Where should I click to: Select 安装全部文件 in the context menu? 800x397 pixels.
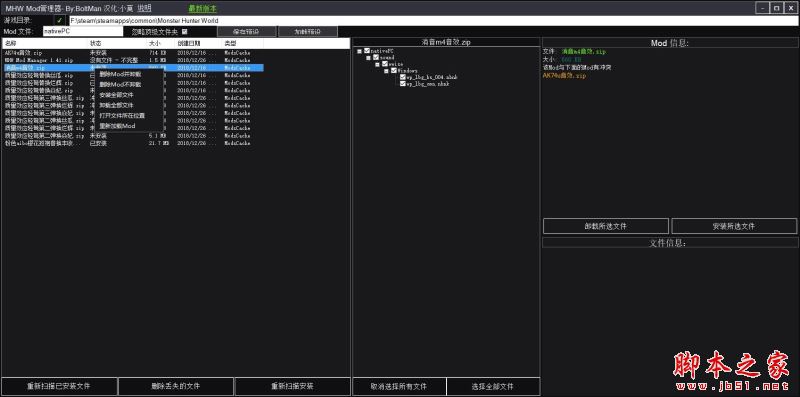point(129,95)
